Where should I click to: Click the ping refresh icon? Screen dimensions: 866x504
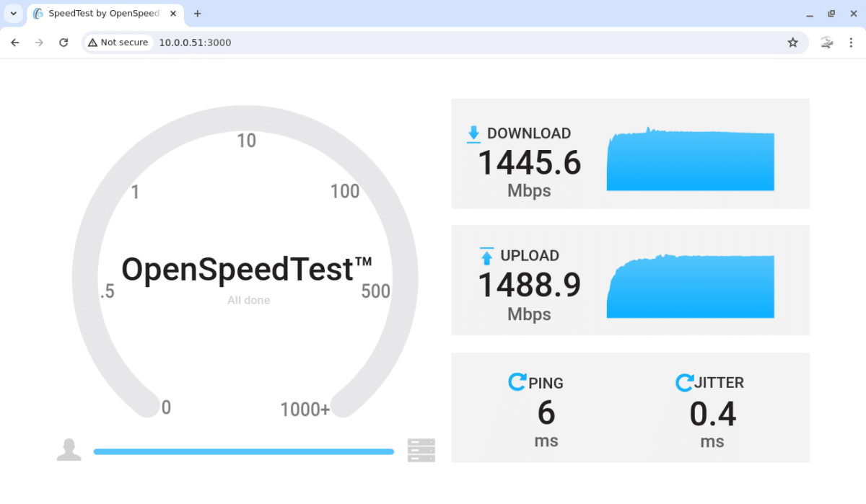coord(517,381)
